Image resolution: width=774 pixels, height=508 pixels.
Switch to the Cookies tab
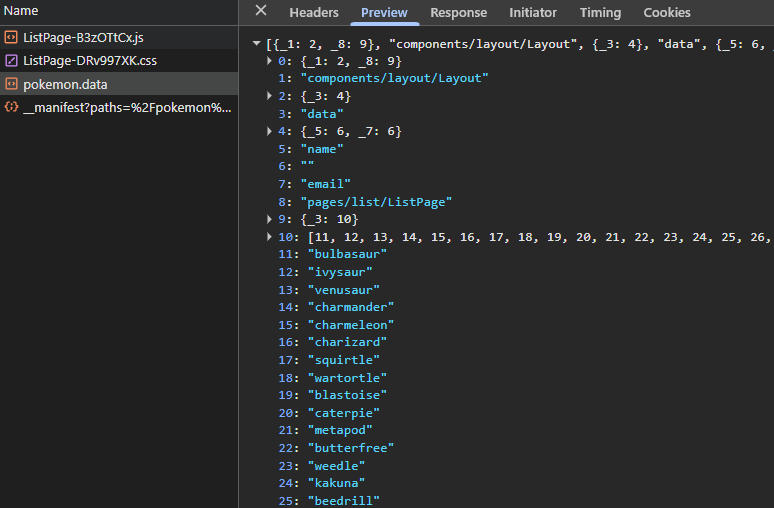(x=666, y=13)
